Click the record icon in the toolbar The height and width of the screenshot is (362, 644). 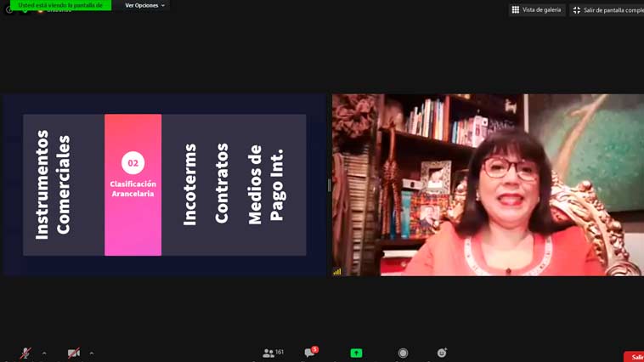click(x=403, y=353)
